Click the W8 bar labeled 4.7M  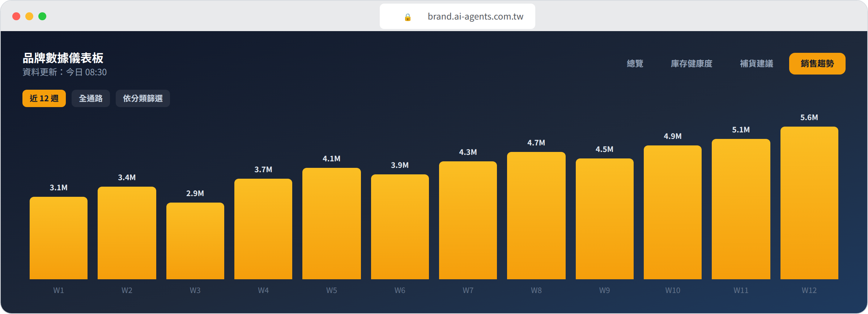[536, 216]
